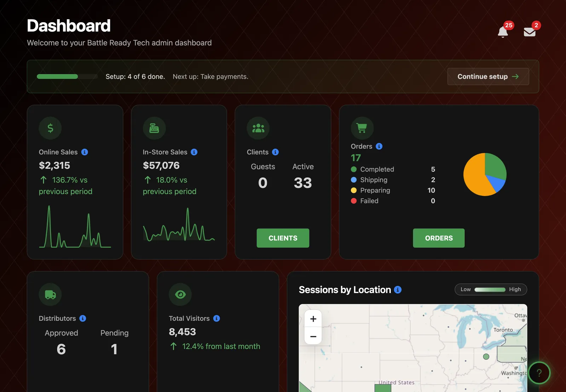This screenshot has width=566, height=392.
Task: Show the Sessions by Location info icon
Action: pos(398,290)
